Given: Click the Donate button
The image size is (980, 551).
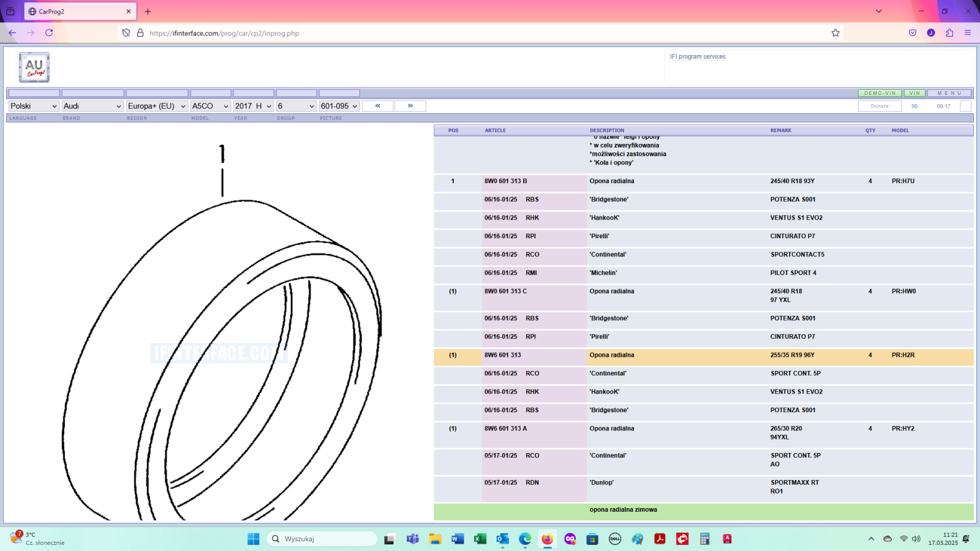Looking at the screenshot, I should click(x=880, y=106).
